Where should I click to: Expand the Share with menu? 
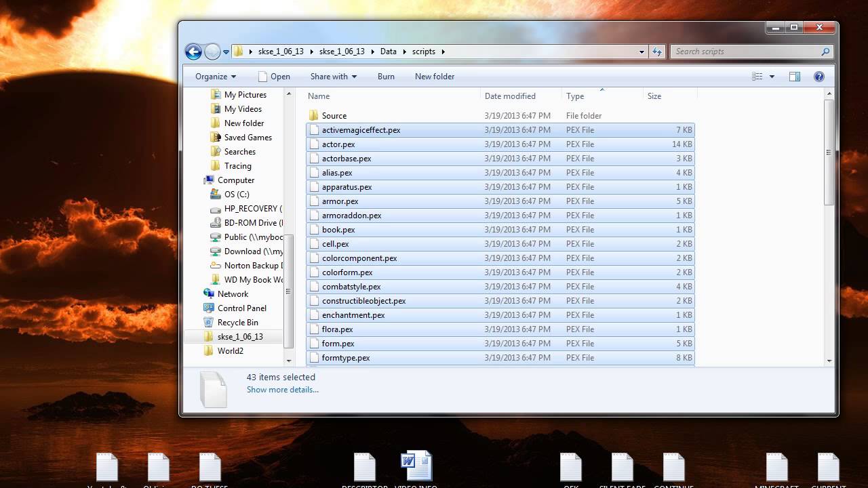coord(334,77)
